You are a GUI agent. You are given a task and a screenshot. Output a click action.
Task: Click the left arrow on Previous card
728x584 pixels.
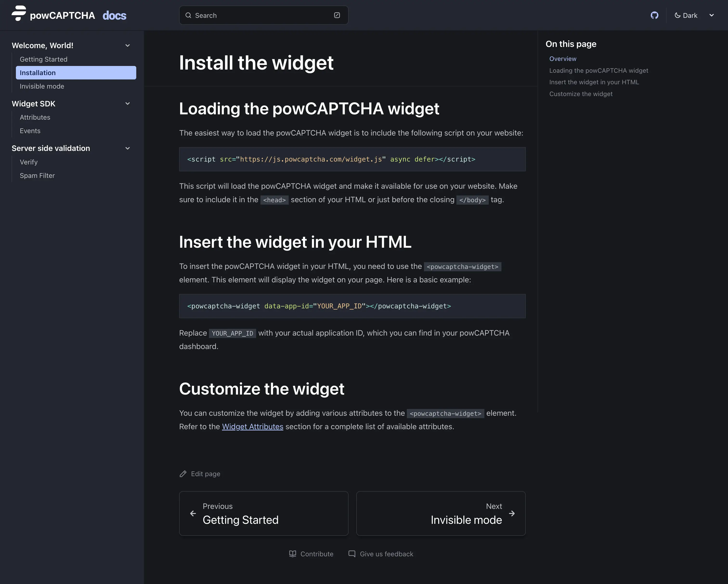click(x=193, y=513)
